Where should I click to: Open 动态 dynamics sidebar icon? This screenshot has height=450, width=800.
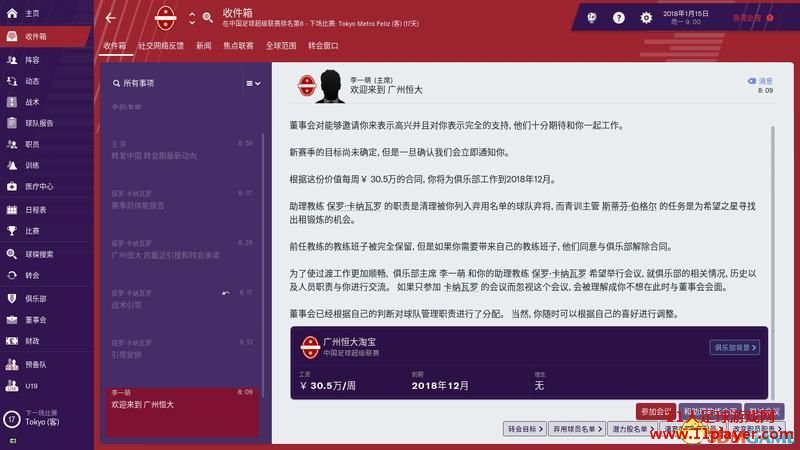click(x=12, y=81)
